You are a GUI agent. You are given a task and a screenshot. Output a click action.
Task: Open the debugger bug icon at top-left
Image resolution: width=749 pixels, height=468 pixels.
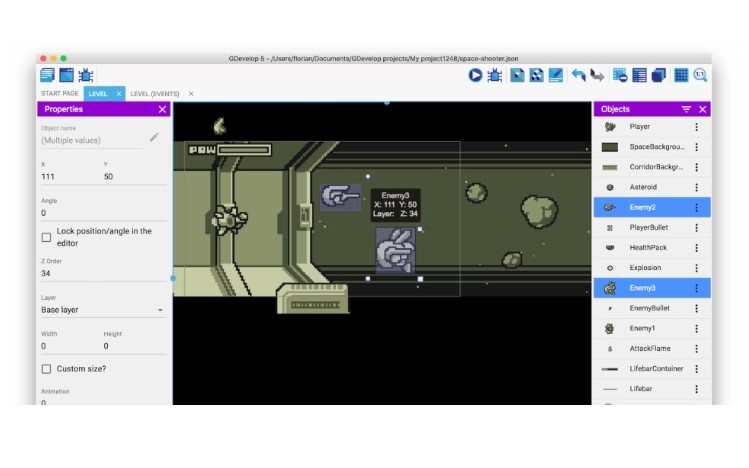coord(86,75)
